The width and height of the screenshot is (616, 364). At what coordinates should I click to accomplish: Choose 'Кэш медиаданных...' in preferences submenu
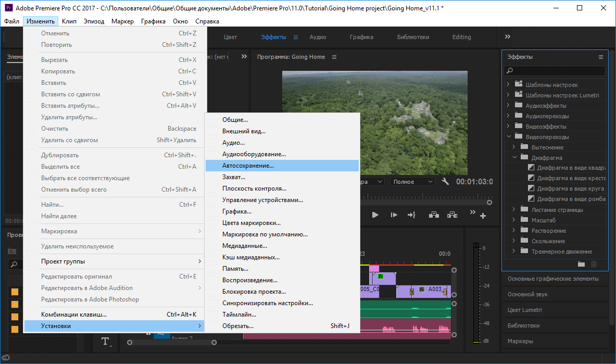[x=282, y=257]
